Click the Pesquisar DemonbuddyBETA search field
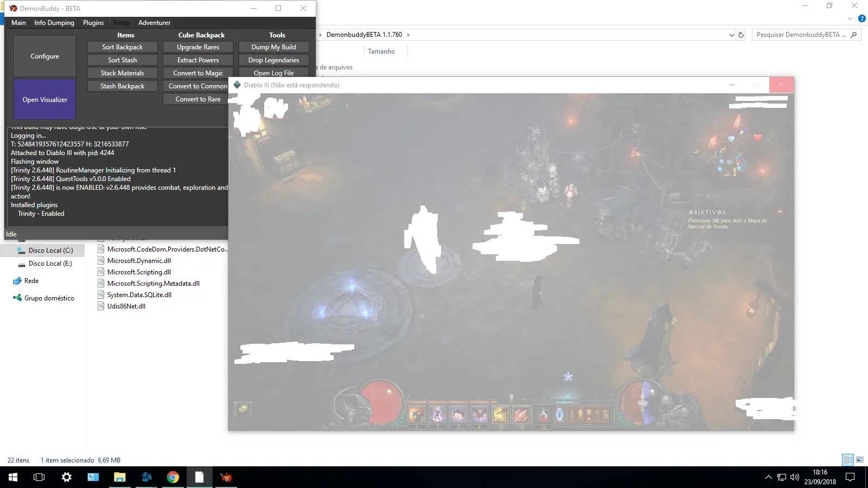This screenshot has height=488, width=868. (801, 35)
